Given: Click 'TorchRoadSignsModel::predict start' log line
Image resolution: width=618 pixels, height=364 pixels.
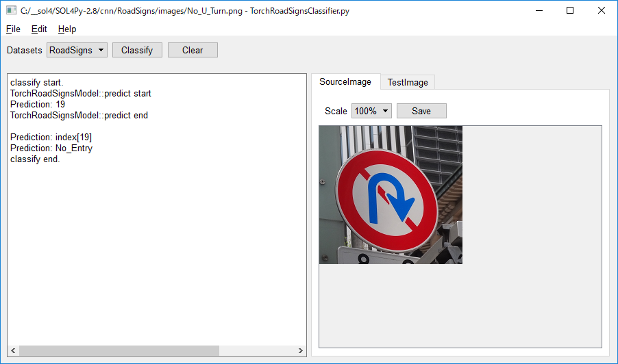Looking at the screenshot, I should click(81, 94).
